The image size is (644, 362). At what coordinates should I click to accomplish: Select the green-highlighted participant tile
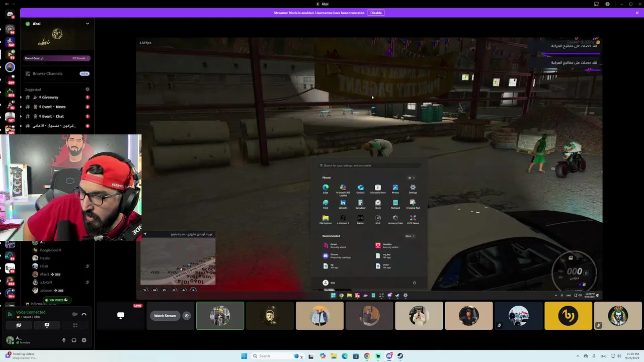(220, 316)
